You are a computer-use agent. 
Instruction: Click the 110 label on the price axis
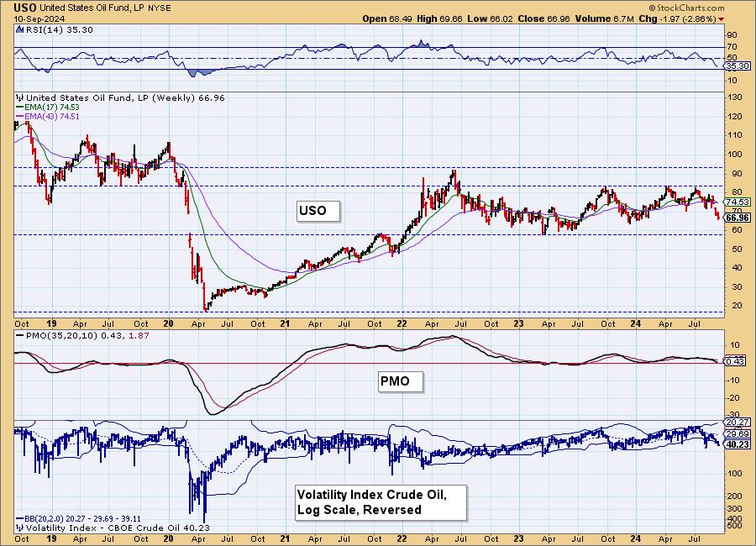pos(735,135)
